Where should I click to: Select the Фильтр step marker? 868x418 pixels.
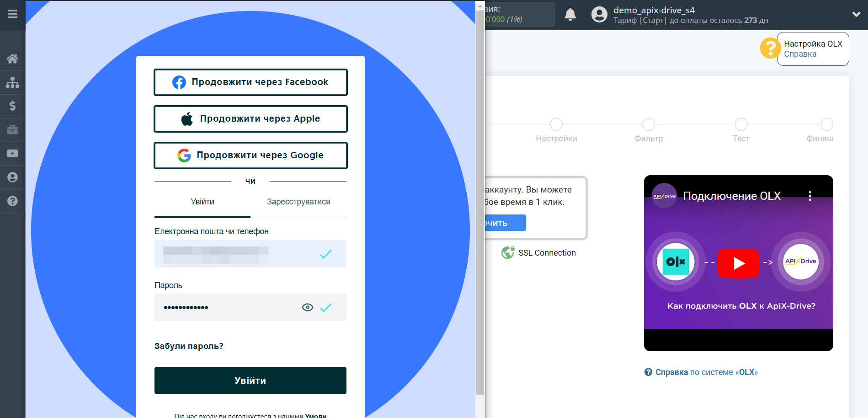click(649, 124)
